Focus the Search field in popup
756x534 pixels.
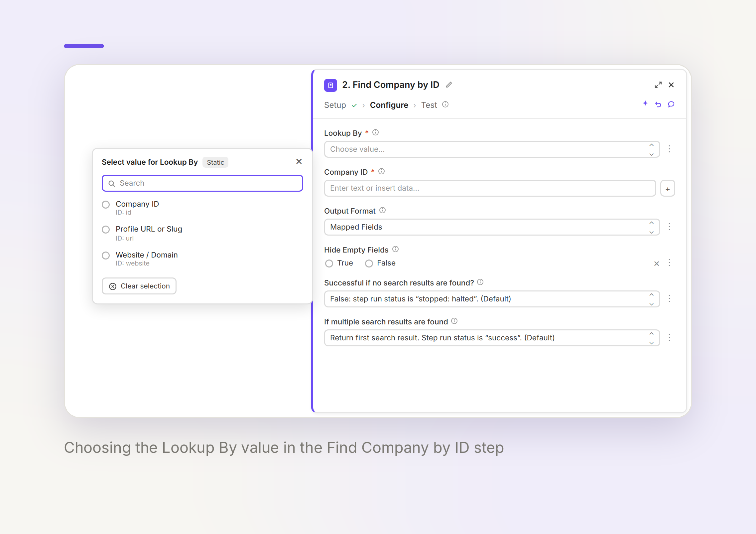[202, 183]
